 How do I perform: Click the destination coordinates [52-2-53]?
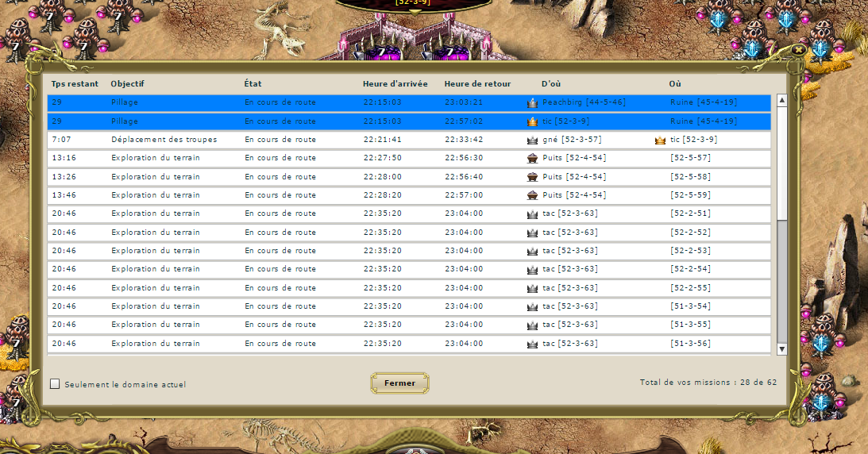coord(690,251)
